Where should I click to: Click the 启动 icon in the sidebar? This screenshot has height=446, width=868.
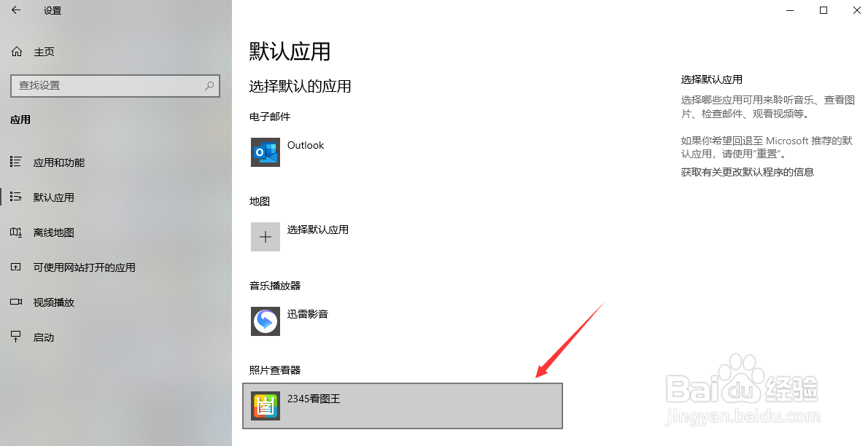pos(16,337)
